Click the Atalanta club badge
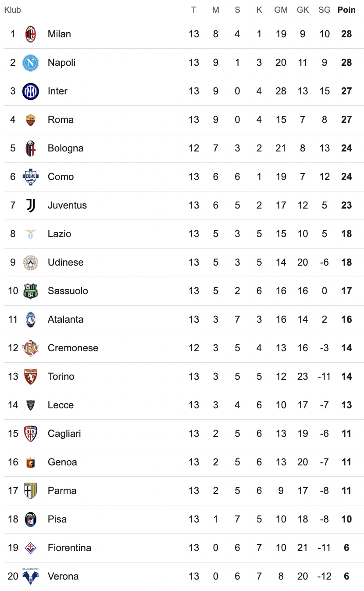The image size is (364, 591). pos(31,320)
